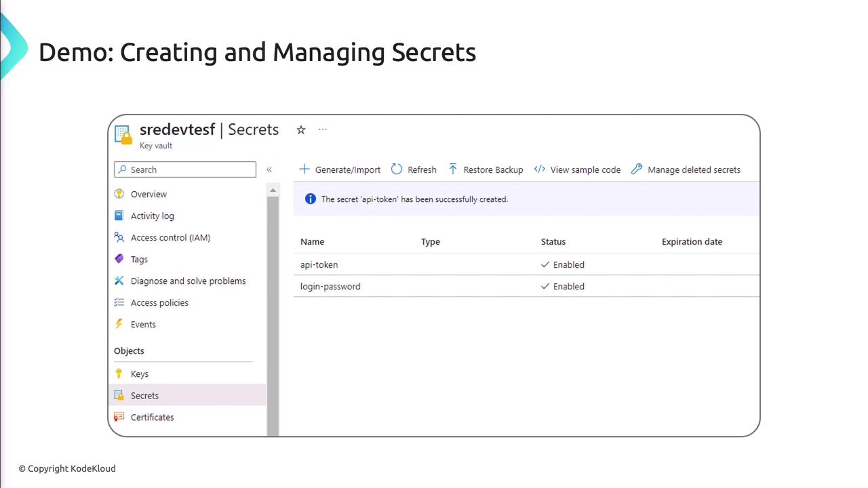Click the Tags icon
The width and height of the screenshot is (868, 488).
tap(119, 260)
